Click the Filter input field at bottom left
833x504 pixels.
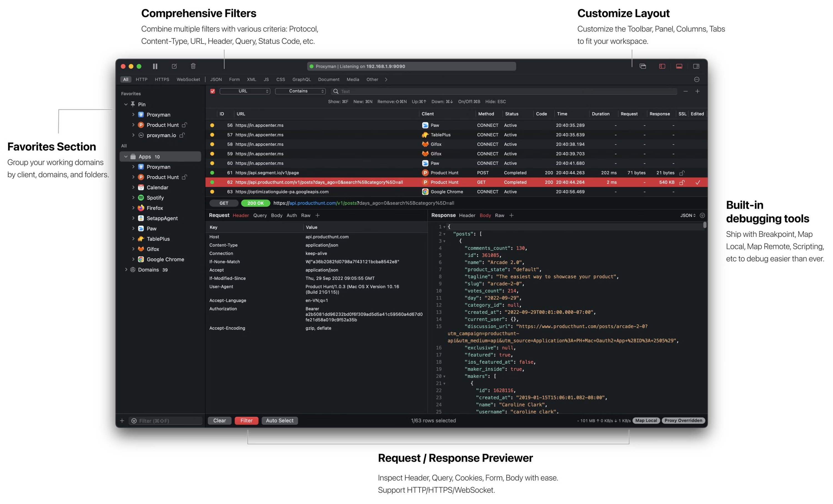166,421
